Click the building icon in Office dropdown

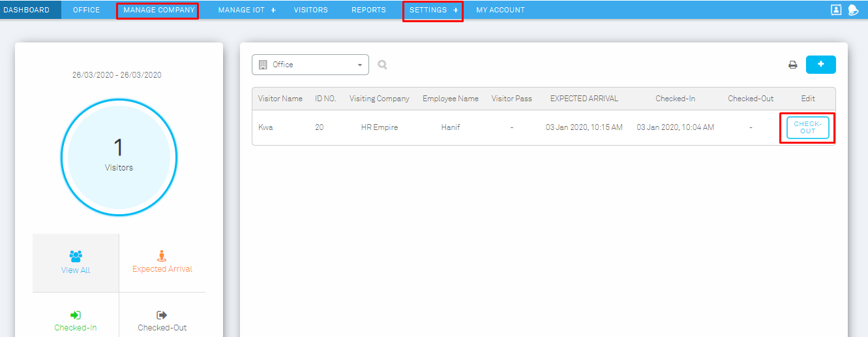tap(263, 65)
